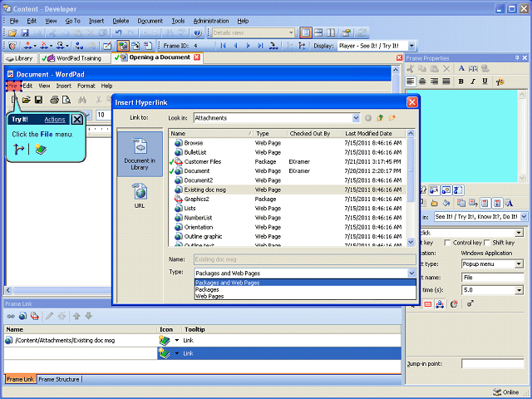The width and height of the screenshot is (532, 399).
Task: Toggle the horizontal split layout button
Action: pos(318,33)
